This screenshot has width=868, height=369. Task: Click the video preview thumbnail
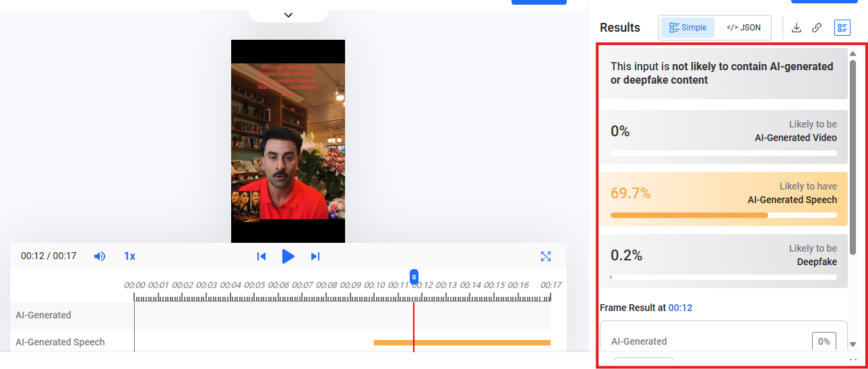click(288, 141)
